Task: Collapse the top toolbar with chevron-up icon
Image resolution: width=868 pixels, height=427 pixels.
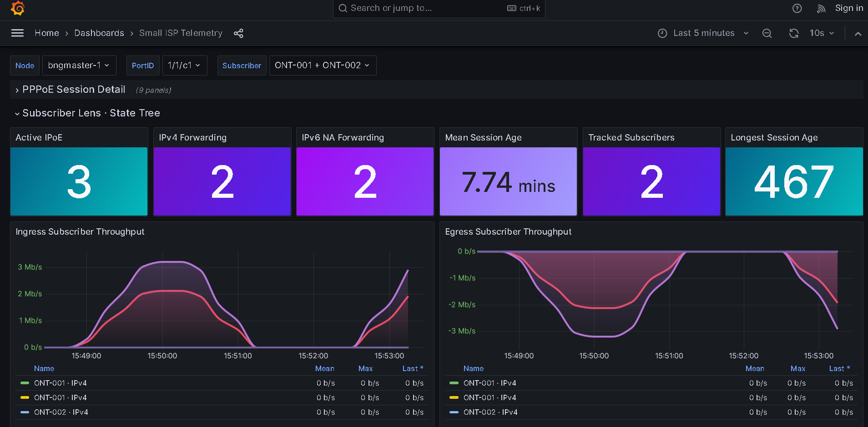Action: [858, 33]
